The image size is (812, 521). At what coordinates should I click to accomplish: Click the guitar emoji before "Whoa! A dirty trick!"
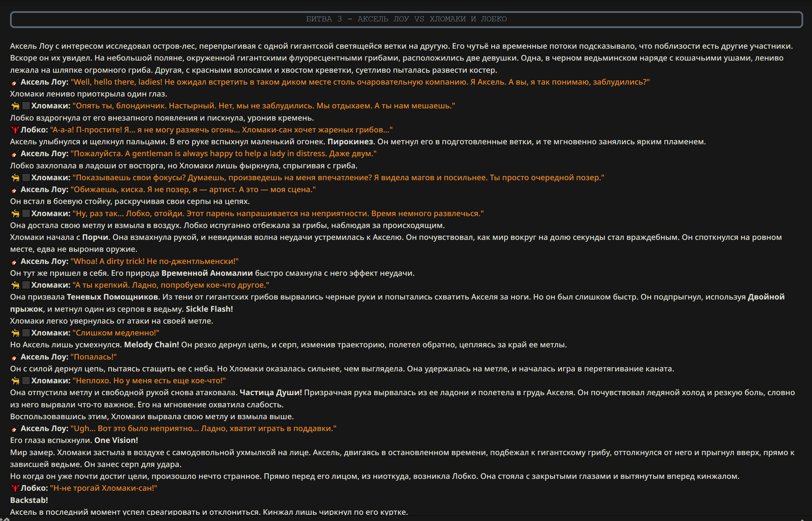[15, 262]
